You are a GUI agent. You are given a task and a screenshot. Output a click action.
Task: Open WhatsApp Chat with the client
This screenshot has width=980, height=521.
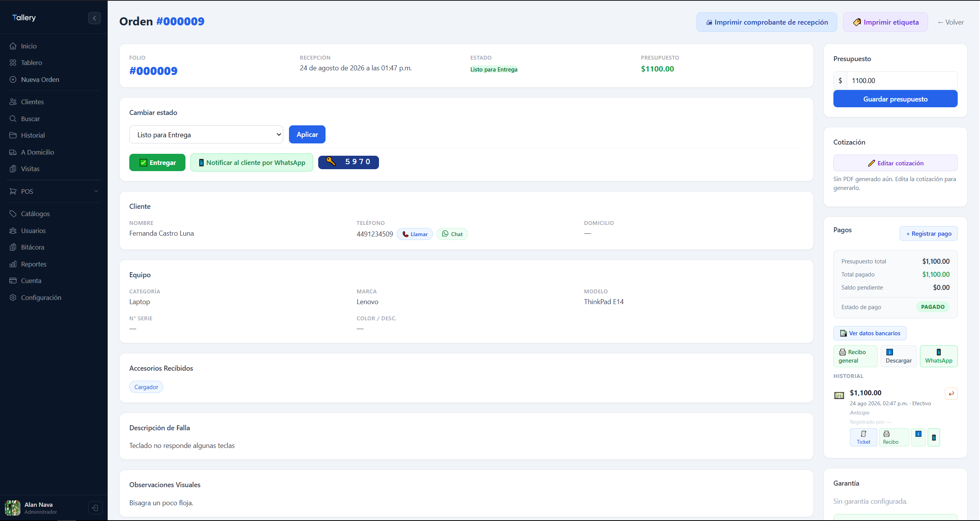pyautogui.click(x=452, y=234)
